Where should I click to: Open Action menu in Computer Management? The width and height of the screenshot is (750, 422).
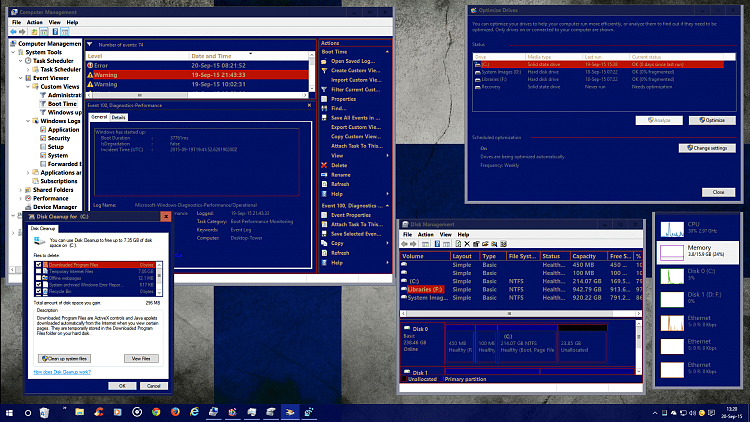tap(34, 22)
